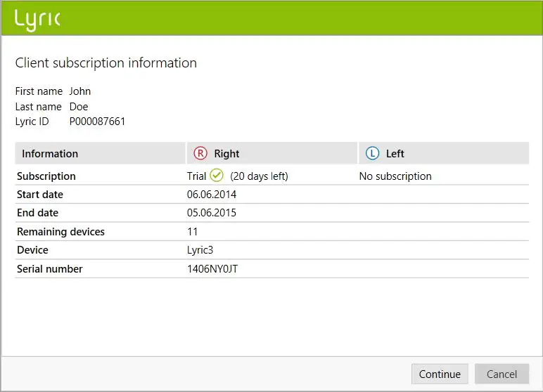Screen dimensions: 543x392
Task: Select the serial number 1406NY0JT
Action: (x=212, y=269)
